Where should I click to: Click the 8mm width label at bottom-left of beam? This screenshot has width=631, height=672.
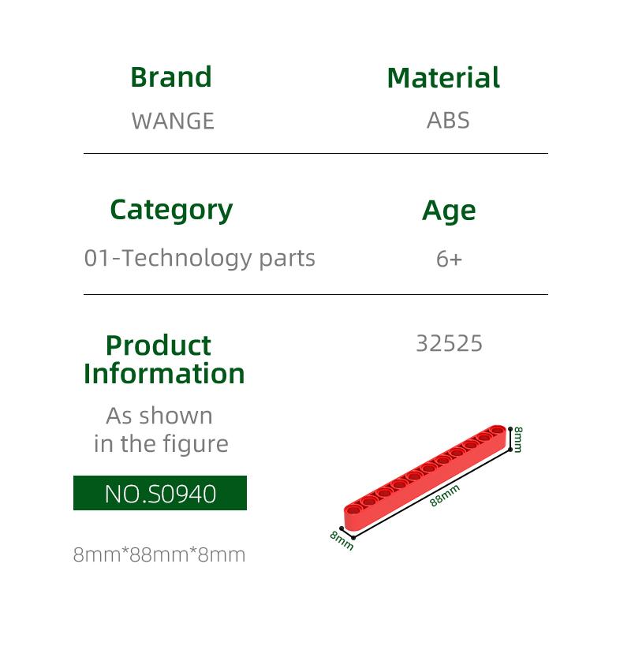342,540
